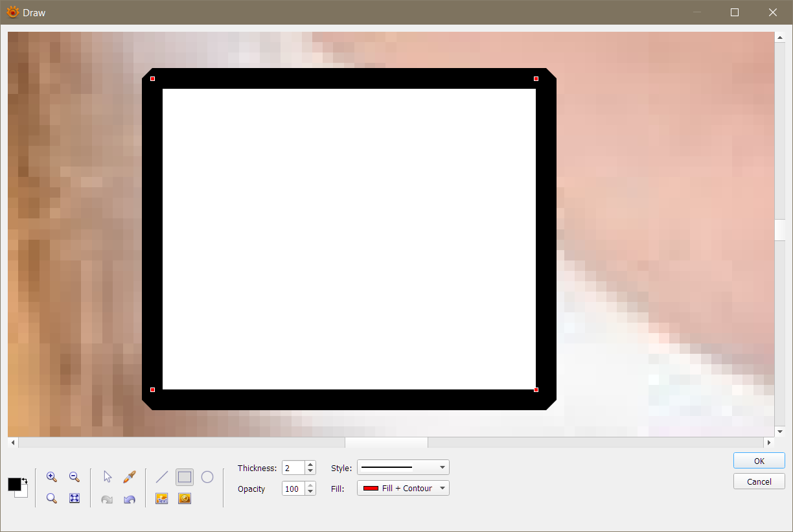
Task: Decrease Opacity with the down arrow
Action: (x=310, y=492)
